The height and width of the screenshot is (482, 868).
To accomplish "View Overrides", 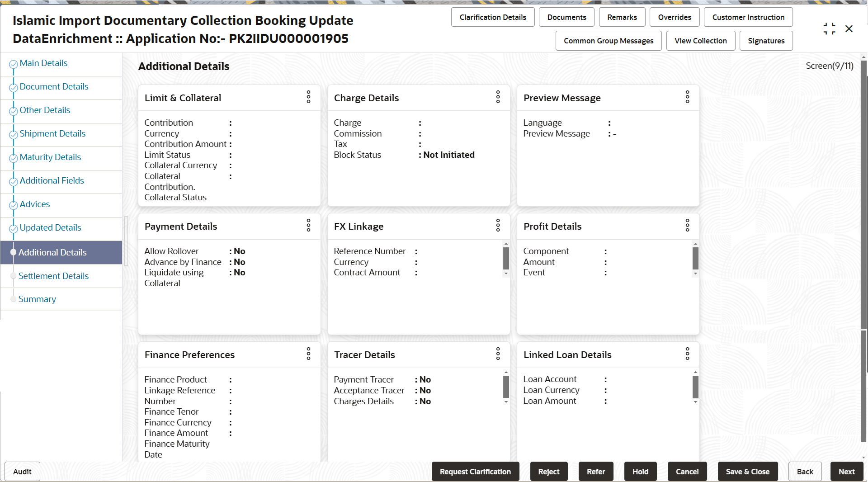I will 675,17.
